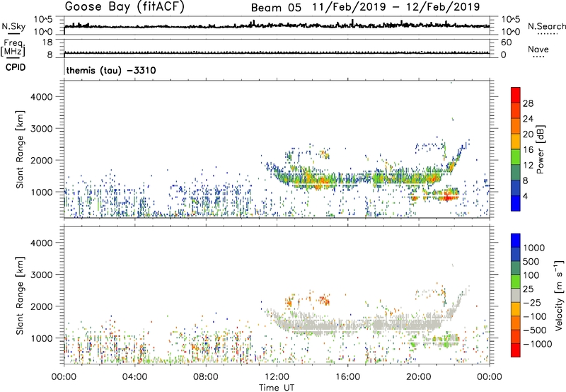Pick the red top segment of the power color bar
The image size is (566, 392).
coord(516,95)
